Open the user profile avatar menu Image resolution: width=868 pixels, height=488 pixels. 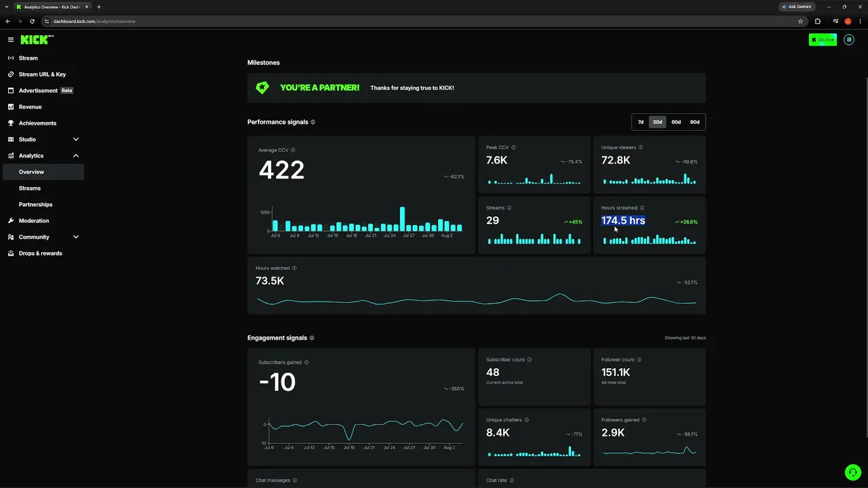[849, 40]
